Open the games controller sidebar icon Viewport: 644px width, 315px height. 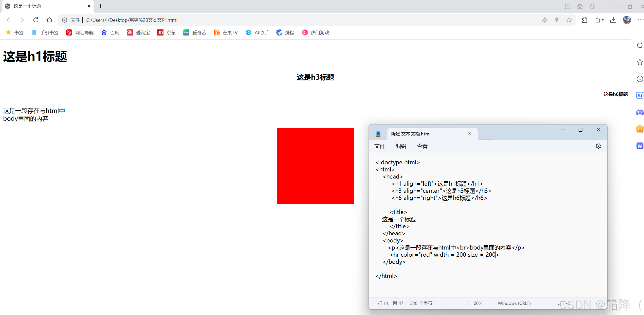point(640,112)
